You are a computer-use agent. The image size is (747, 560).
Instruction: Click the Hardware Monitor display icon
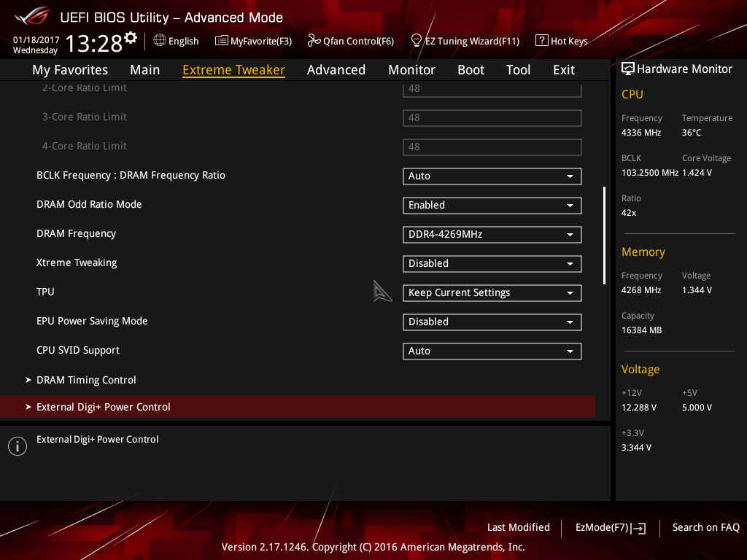(628, 69)
